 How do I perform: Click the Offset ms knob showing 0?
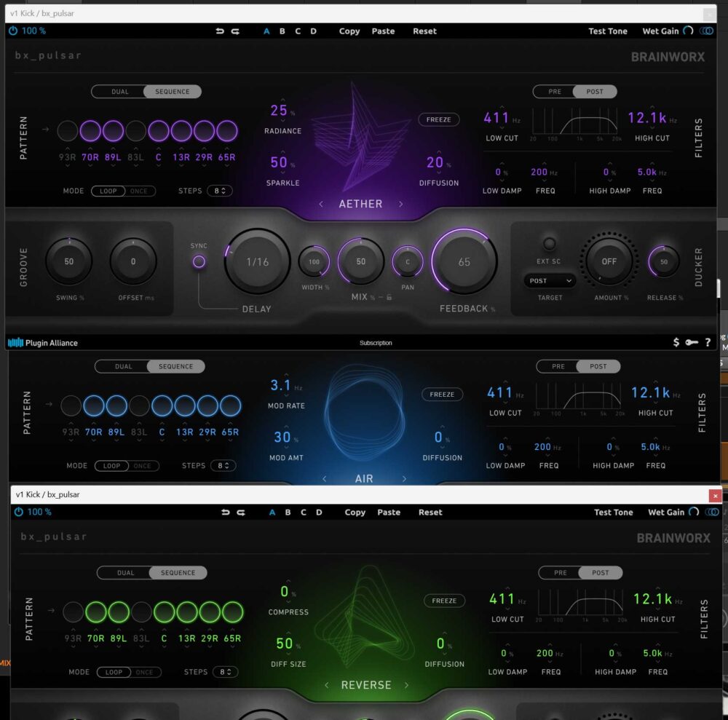click(133, 261)
